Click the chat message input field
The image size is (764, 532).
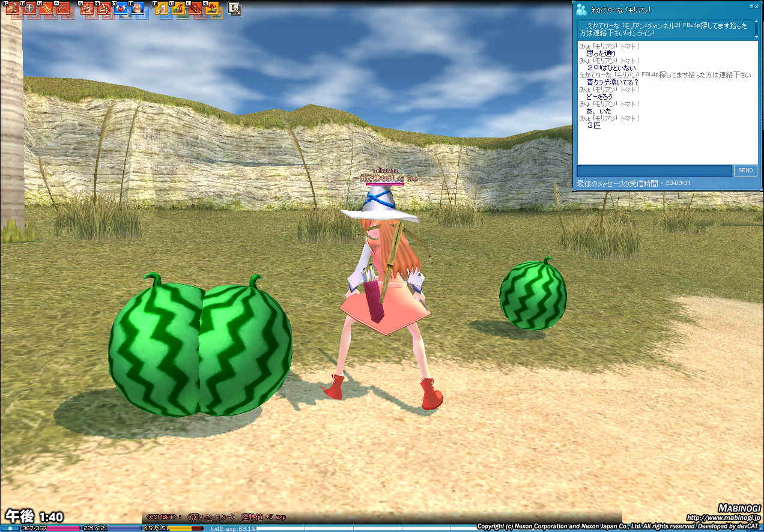coord(654,171)
